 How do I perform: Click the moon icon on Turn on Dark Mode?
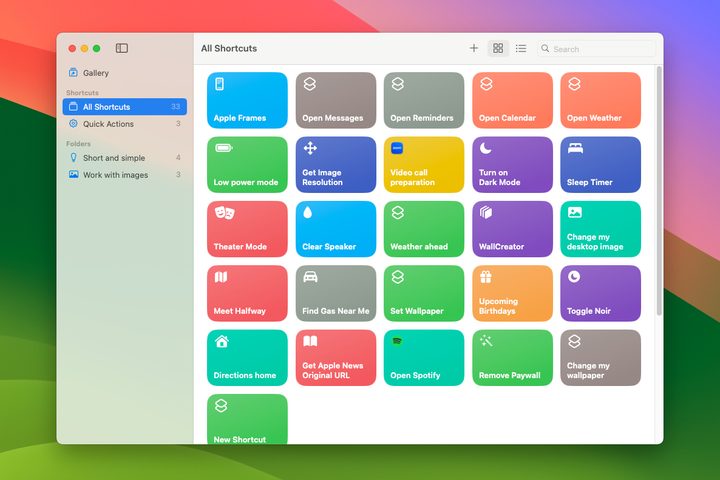[x=485, y=148]
